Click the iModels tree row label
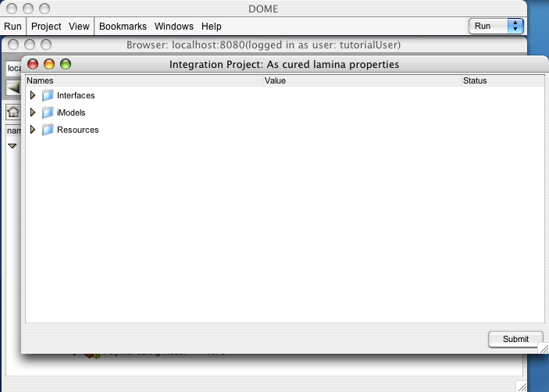 tap(71, 112)
